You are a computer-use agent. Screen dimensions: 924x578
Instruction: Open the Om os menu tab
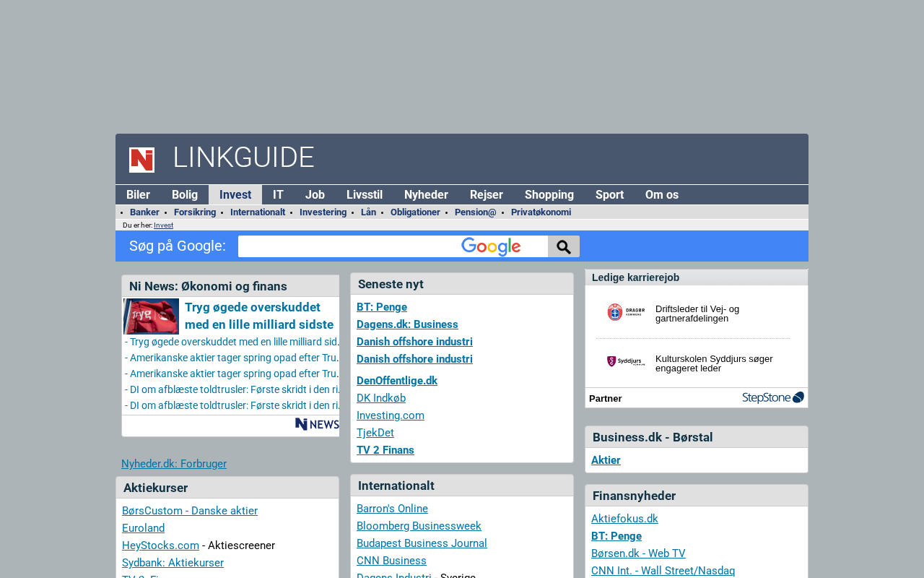(x=662, y=195)
